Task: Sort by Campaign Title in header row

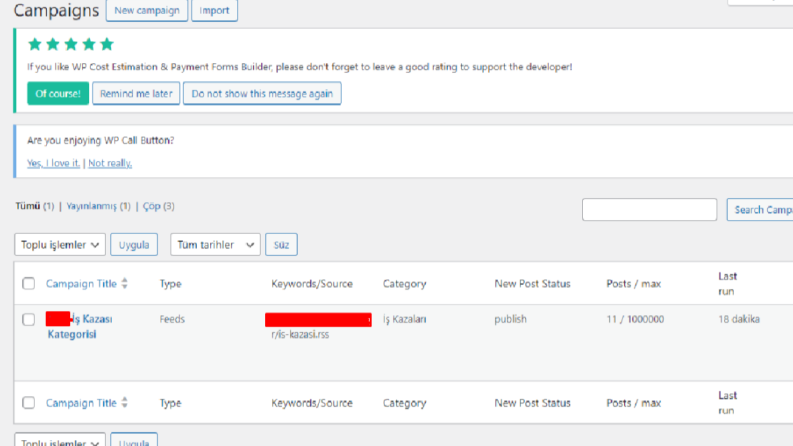Action: point(81,284)
